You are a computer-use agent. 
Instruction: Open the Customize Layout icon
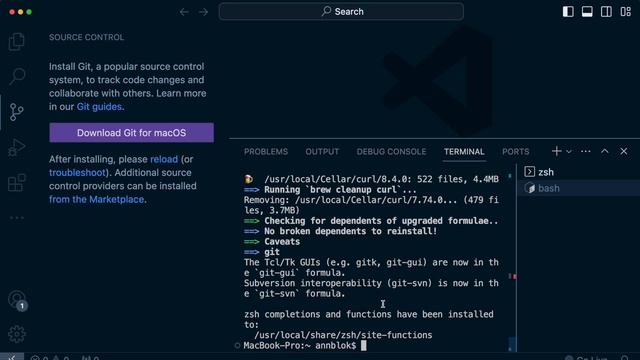[x=626, y=11]
